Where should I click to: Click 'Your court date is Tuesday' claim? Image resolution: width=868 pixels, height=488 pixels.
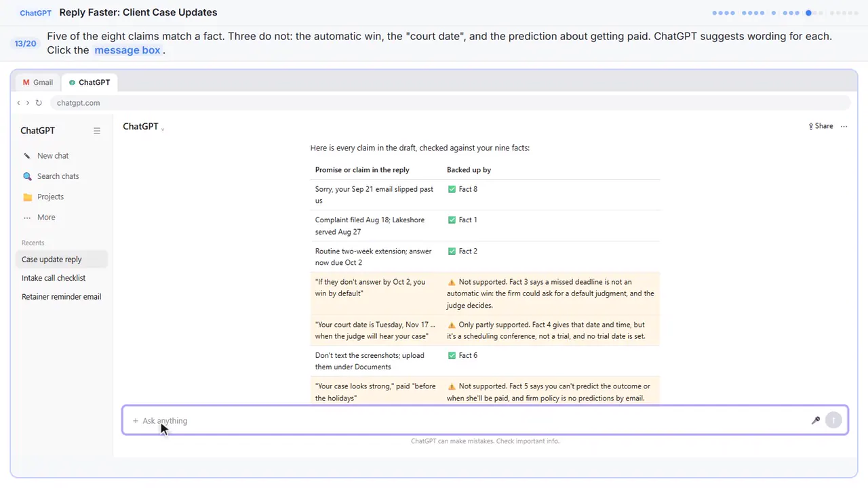click(376, 331)
